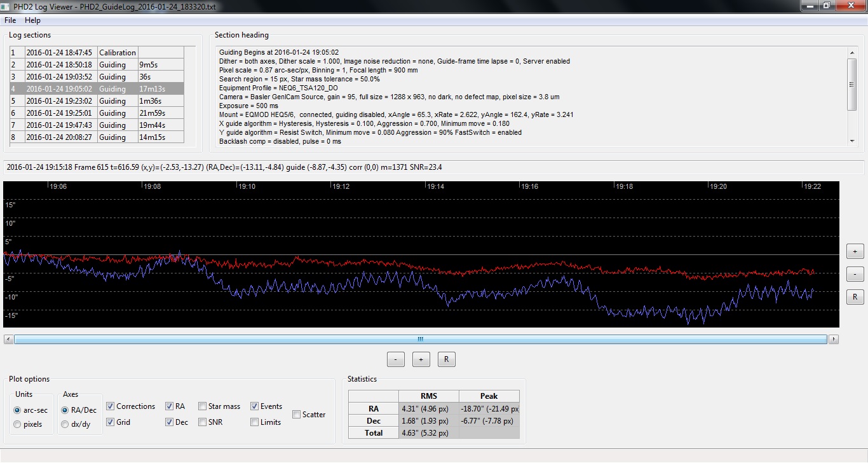Select the 21m59s Guiding section at 19:25:01
Image resolution: width=868 pixels, height=463 pixels.
coord(97,113)
